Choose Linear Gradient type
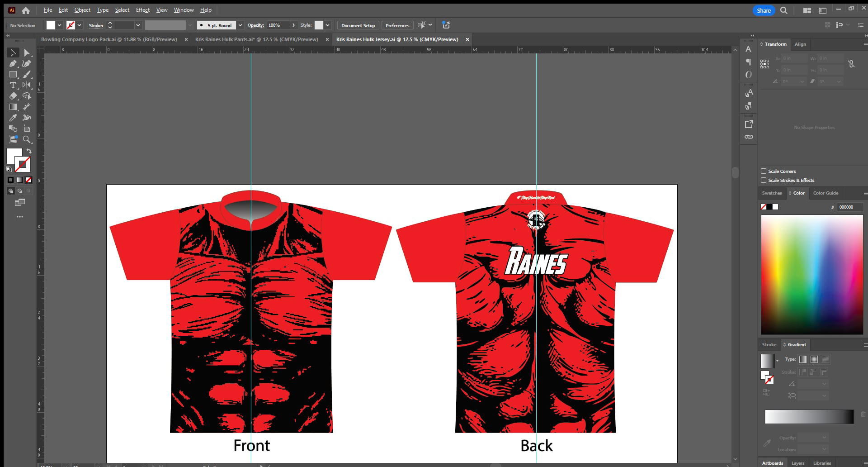 pos(803,359)
